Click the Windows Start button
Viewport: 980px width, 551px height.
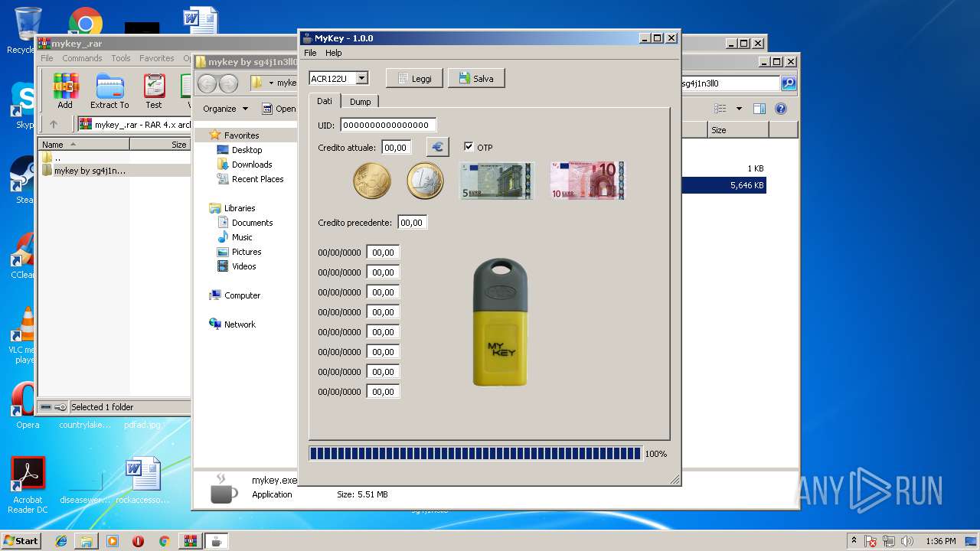click(21, 540)
